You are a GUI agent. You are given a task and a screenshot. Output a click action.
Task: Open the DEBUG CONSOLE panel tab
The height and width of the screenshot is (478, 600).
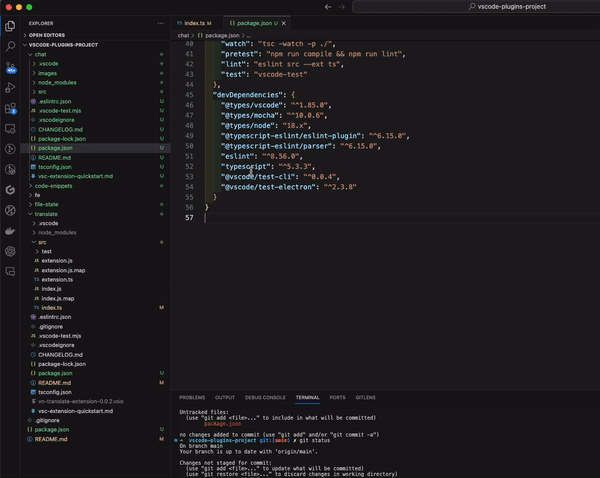265,397
